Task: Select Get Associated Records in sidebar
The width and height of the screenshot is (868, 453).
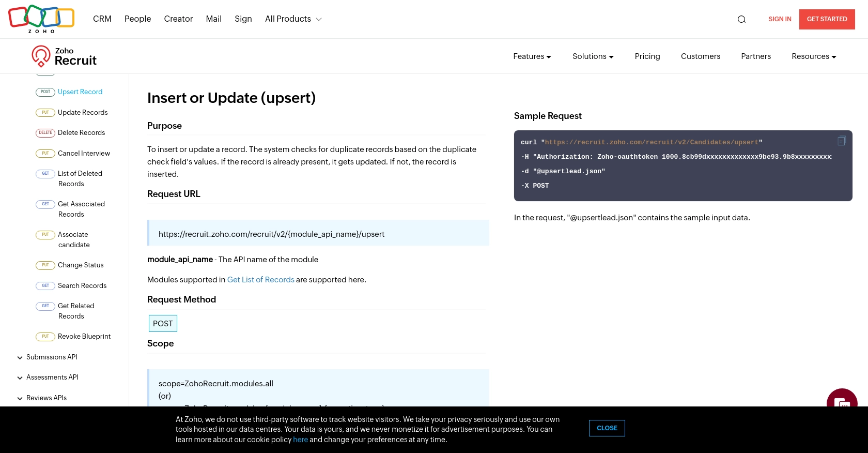Action: pos(81,209)
